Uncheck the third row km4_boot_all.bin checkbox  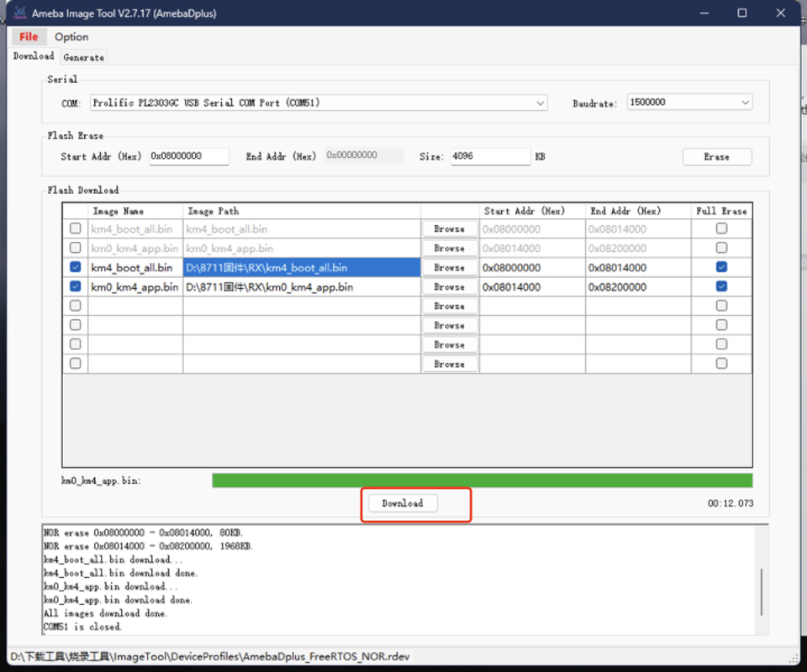pyautogui.click(x=76, y=267)
